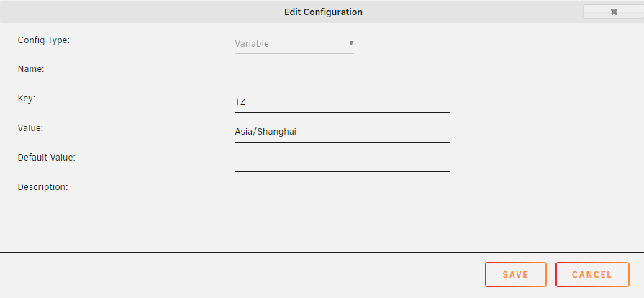Click the Edit Configuration title text

click(323, 12)
